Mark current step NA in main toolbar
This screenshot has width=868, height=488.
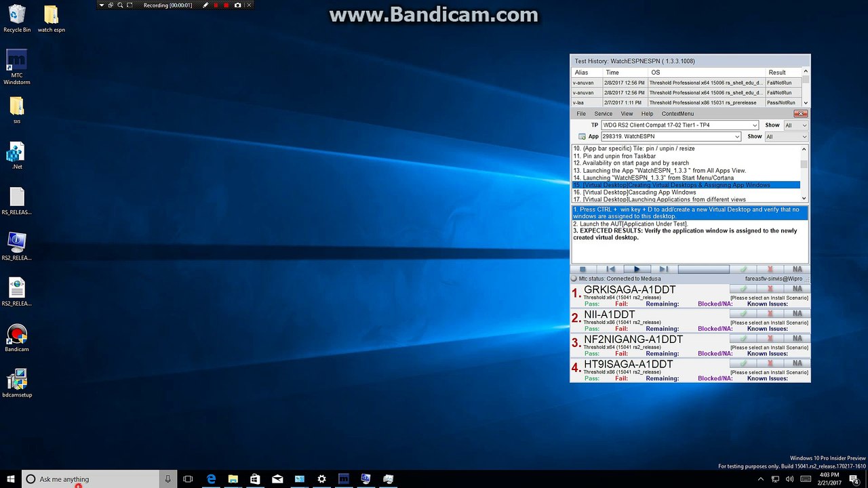coord(797,269)
